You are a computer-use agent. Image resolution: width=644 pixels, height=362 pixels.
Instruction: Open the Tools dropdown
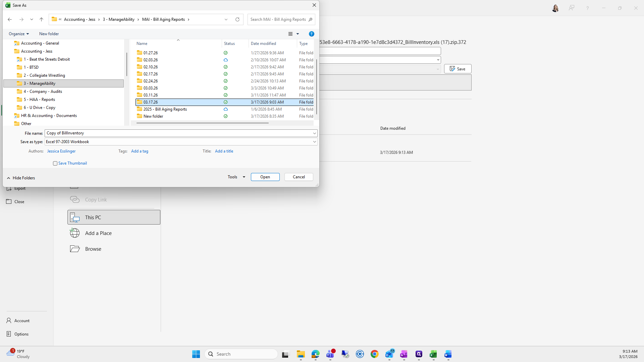click(236, 177)
